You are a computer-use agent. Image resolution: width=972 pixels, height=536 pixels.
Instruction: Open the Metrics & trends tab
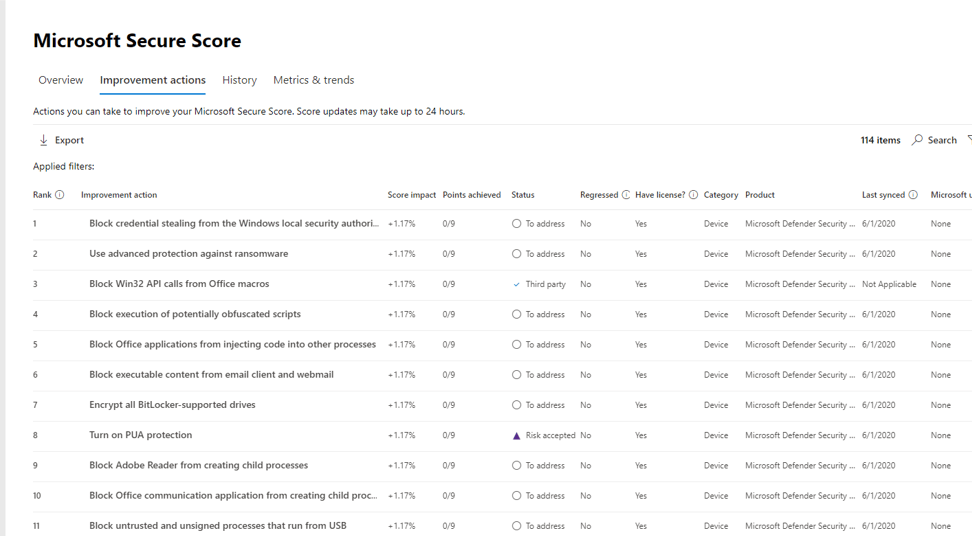point(313,80)
